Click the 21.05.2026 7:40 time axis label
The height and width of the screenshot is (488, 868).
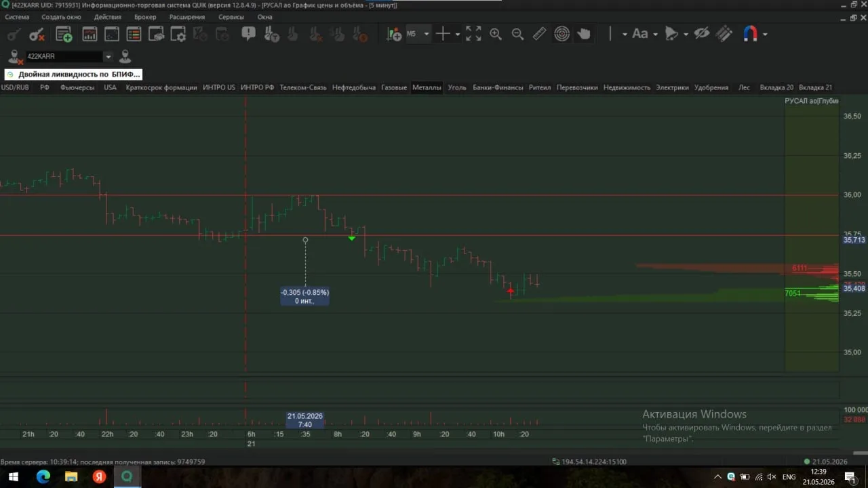[305, 420]
